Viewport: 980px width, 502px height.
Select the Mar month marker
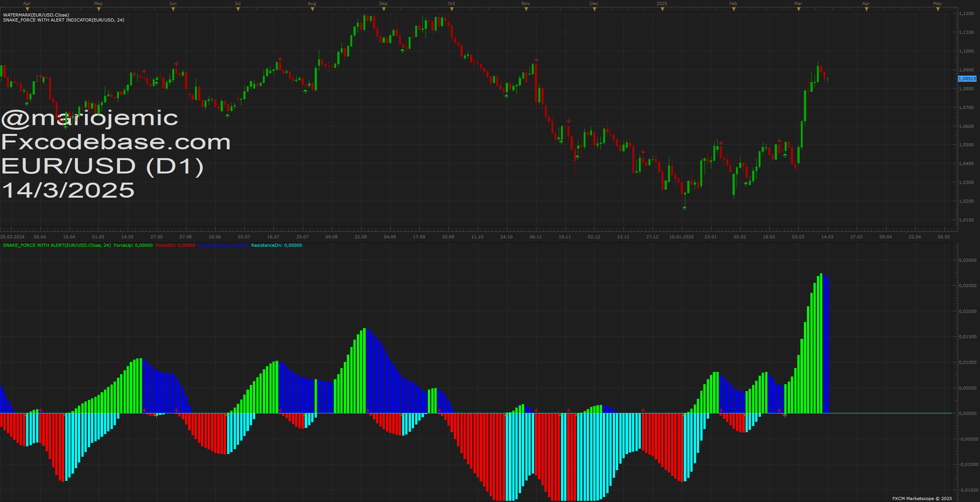tap(799, 9)
